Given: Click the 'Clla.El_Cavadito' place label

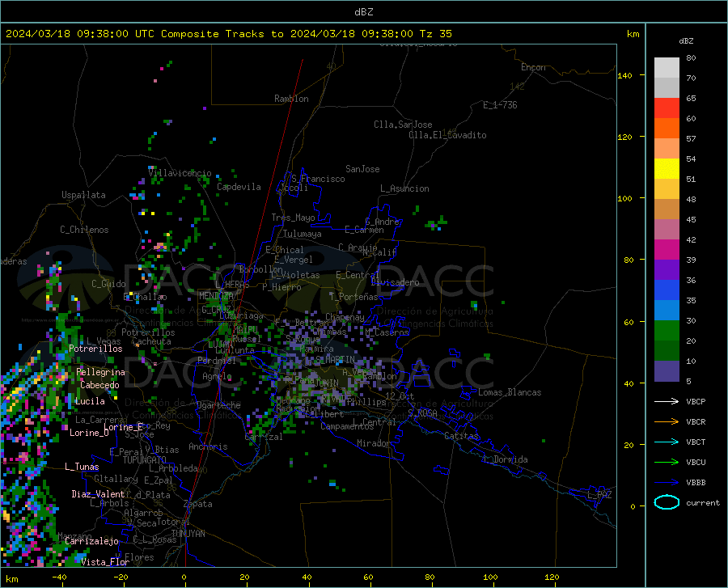Looking at the screenshot, I should tap(447, 135).
